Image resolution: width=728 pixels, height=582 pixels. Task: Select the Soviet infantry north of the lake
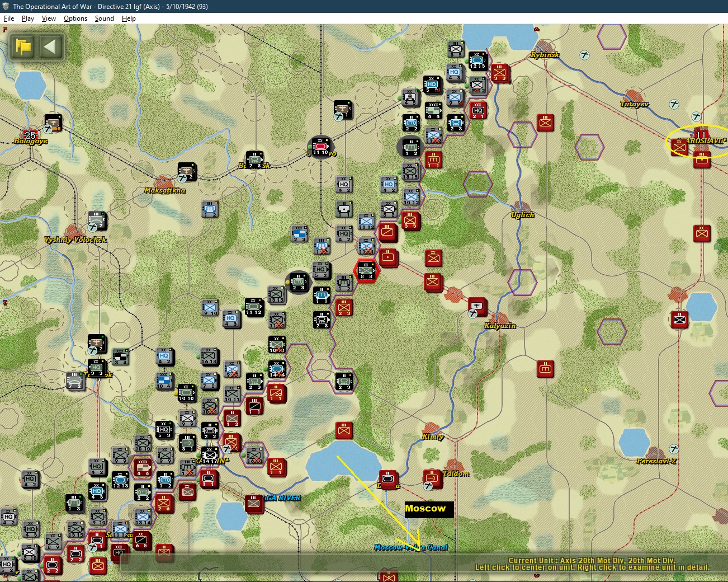click(344, 430)
